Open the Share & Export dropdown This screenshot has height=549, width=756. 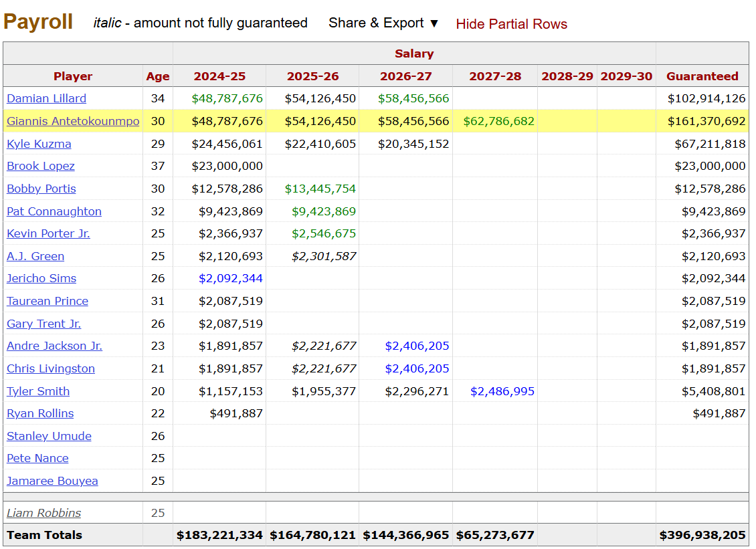[x=383, y=23]
